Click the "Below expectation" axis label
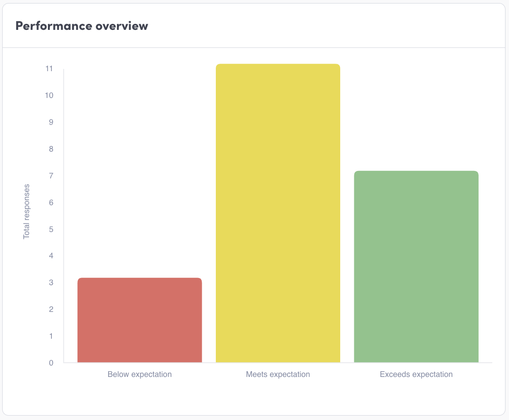509x420 pixels. [x=139, y=375]
